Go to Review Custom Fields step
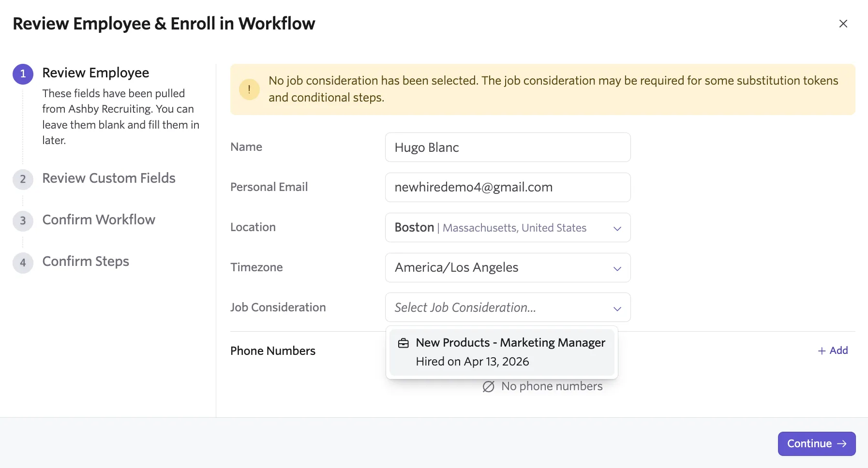 coord(109,178)
